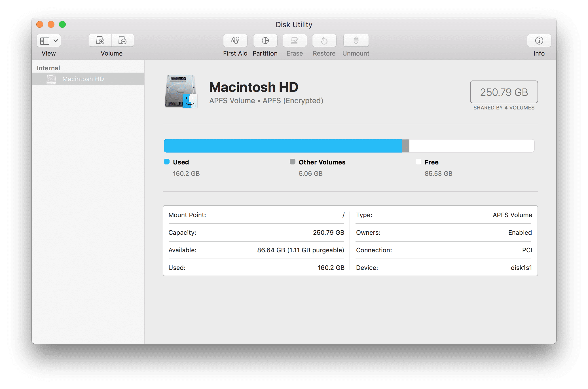Screen dimensions: 588x389
Task: Click the 'Free' legend label
Action: pos(432,162)
